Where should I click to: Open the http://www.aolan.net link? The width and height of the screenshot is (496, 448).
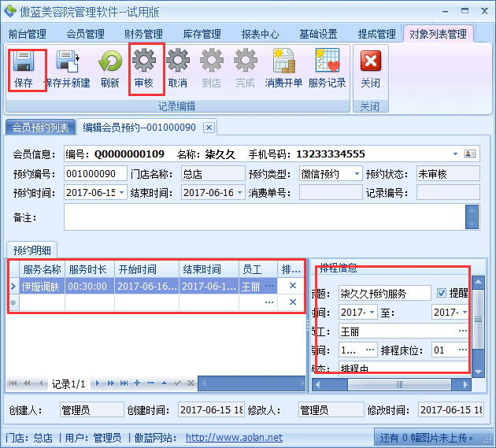click(x=234, y=438)
